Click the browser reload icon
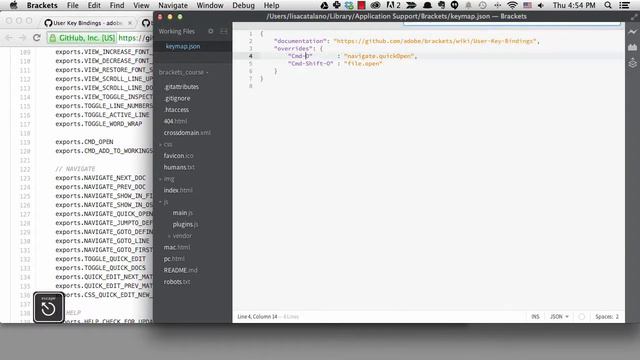The image size is (640, 360). 36,38
